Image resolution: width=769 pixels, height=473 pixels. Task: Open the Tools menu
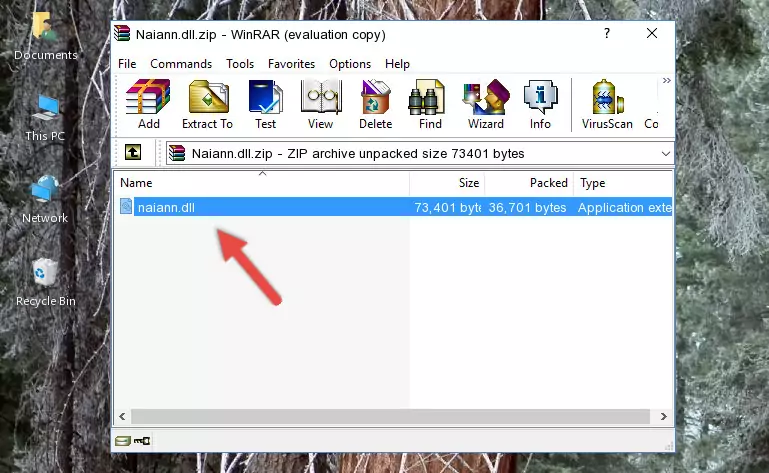(x=240, y=64)
